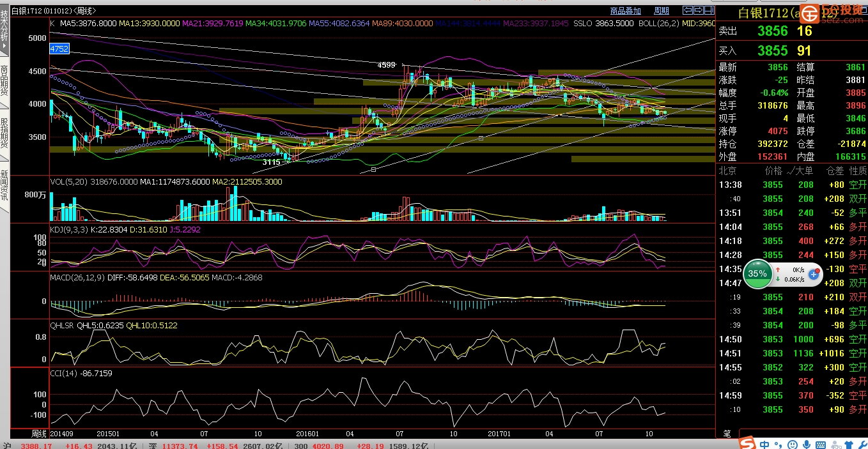This screenshot has height=449, width=868.
Task: Select the MA34:4031.9706 indicator label
Action: 276,24
